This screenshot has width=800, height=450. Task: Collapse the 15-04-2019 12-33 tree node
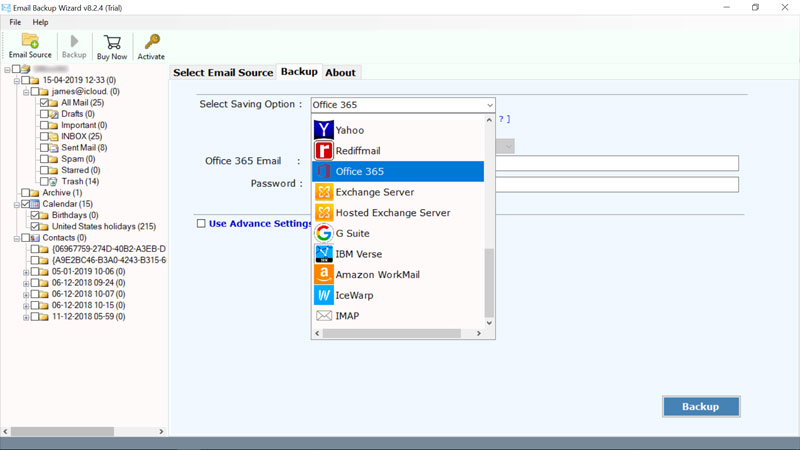pyautogui.click(x=16, y=81)
